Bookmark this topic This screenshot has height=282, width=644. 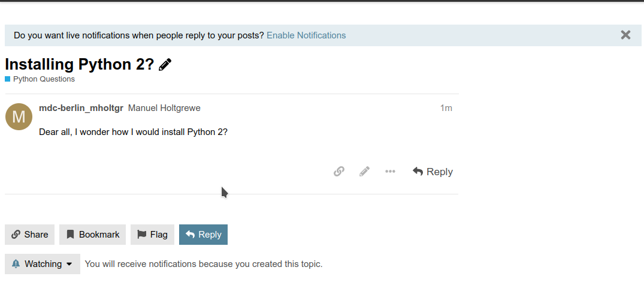point(92,235)
